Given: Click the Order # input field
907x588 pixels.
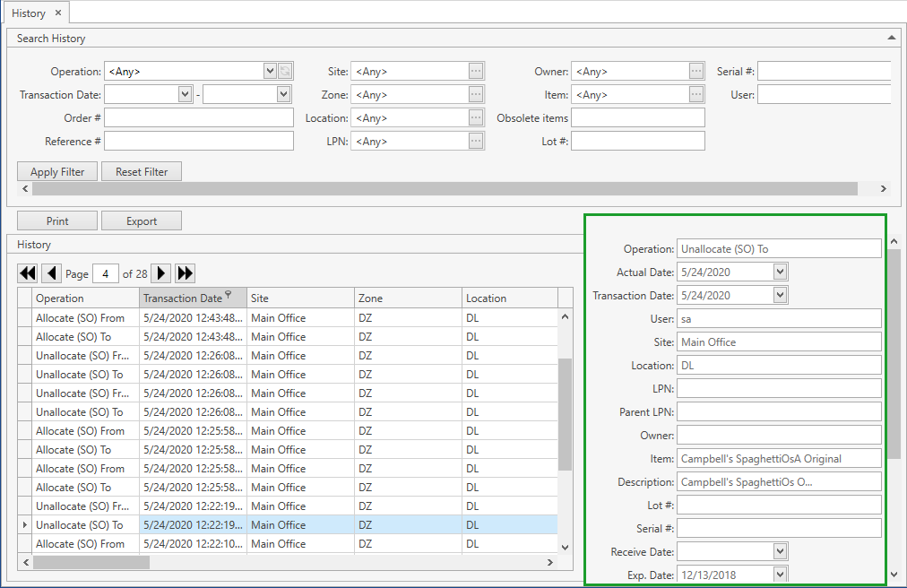Looking at the screenshot, I should click(x=199, y=118).
